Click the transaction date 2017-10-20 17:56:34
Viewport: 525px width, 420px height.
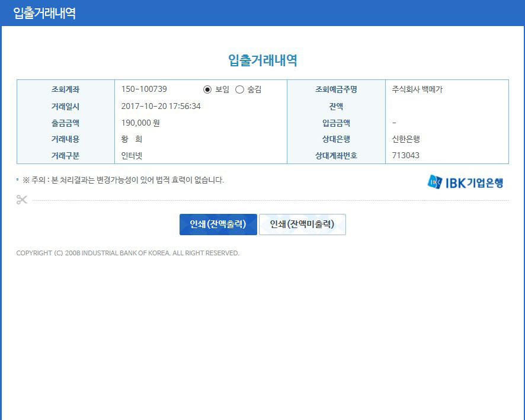coord(161,106)
